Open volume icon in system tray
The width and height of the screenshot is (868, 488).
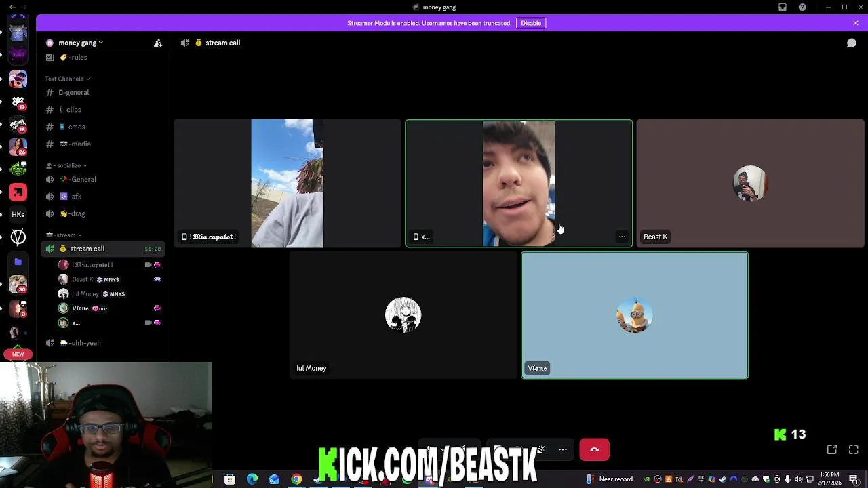(x=798, y=479)
